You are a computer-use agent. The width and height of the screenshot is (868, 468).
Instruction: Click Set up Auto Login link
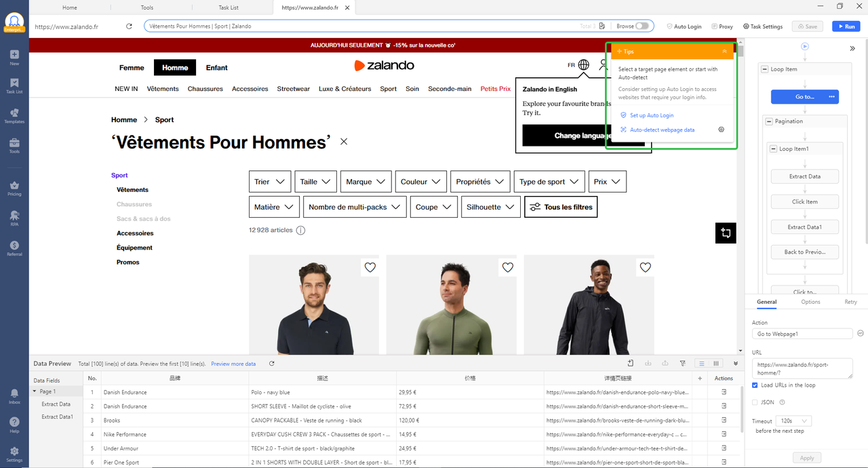(x=652, y=115)
